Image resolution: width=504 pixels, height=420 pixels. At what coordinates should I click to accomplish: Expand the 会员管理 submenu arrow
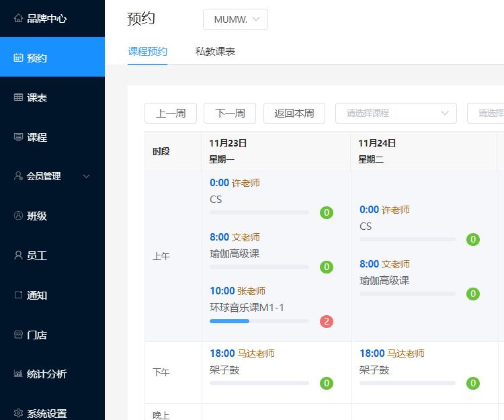coord(86,176)
